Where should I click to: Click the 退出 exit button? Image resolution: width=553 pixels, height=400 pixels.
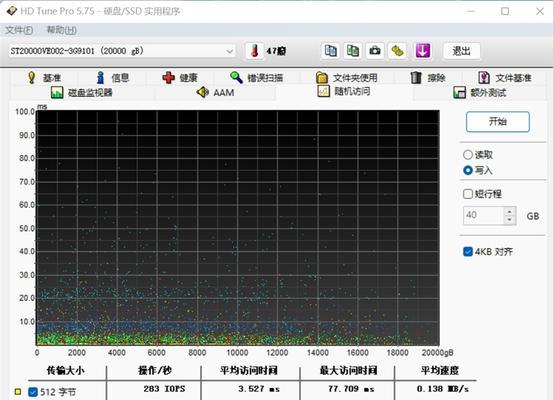[461, 51]
